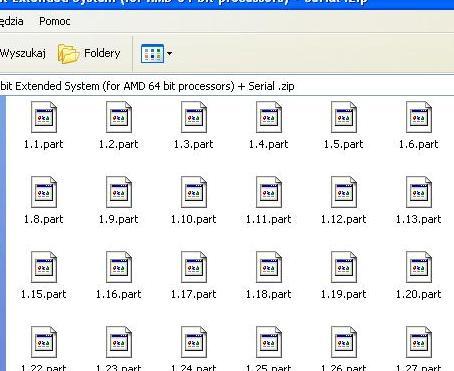Select the 1.8.part file icon
Image resolution: width=454 pixels, height=371 pixels.
click(44, 192)
